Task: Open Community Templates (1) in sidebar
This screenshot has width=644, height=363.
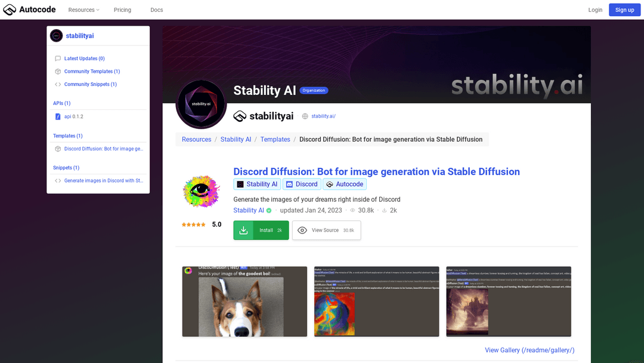Action: point(92,72)
